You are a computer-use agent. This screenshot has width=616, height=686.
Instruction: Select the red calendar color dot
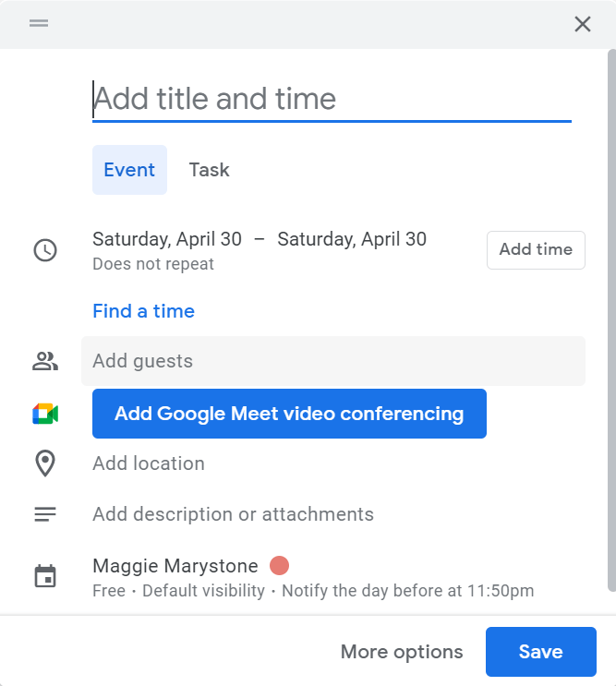[x=279, y=565]
